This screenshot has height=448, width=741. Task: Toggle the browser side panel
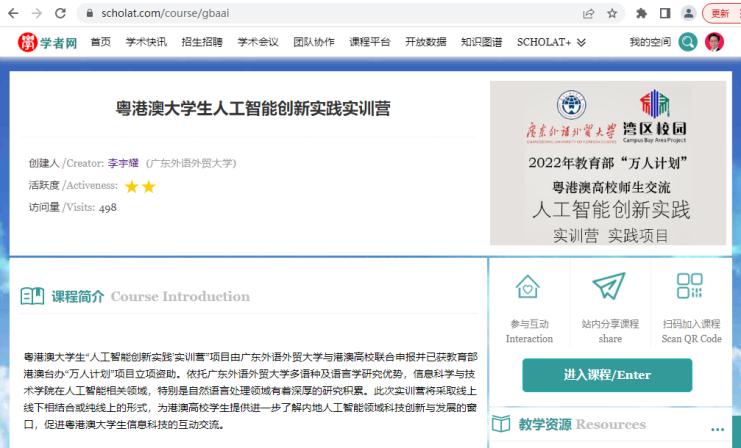pyautogui.click(x=664, y=13)
